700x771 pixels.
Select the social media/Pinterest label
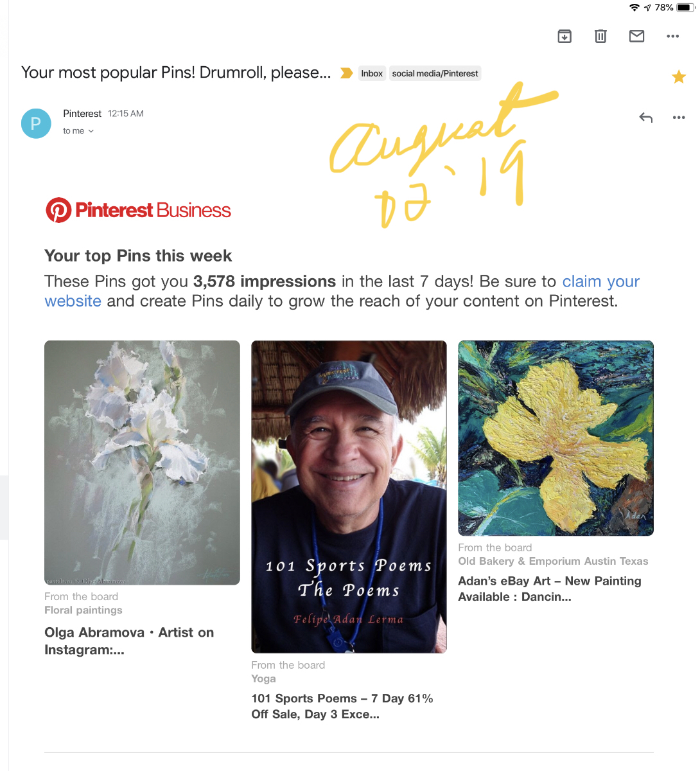click(435, 74)
